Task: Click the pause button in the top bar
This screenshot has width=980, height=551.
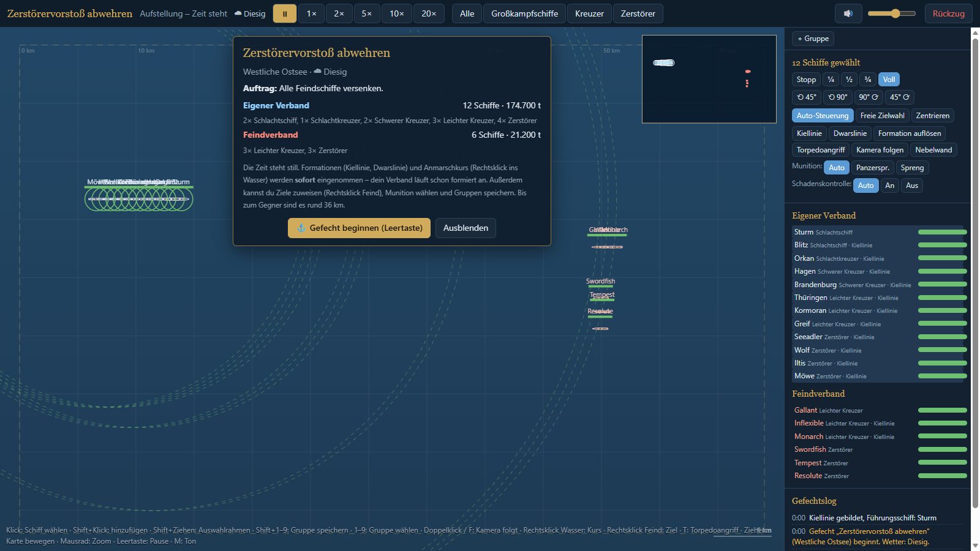Action: click(x=285, y=13)
